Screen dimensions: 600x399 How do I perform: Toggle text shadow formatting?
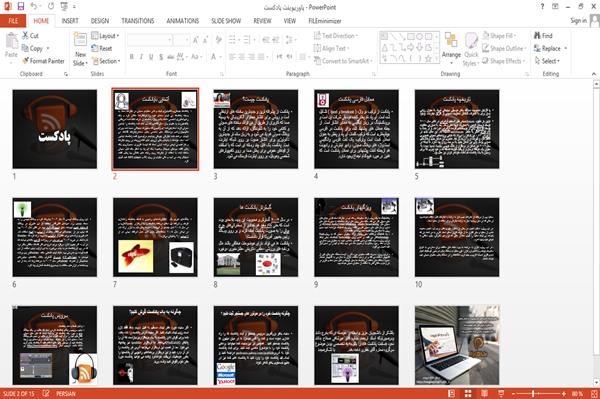tap(161, 57)
